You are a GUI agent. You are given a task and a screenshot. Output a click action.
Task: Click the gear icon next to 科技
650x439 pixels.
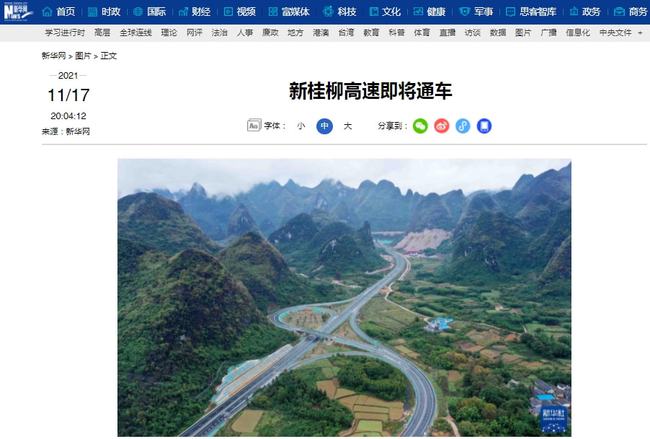(x=328, y=12)
